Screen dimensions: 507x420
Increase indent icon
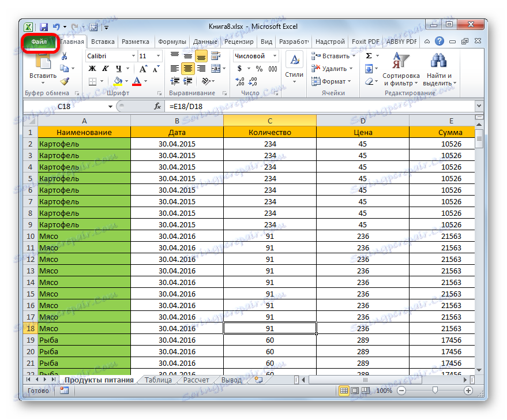tap(188, 81)
